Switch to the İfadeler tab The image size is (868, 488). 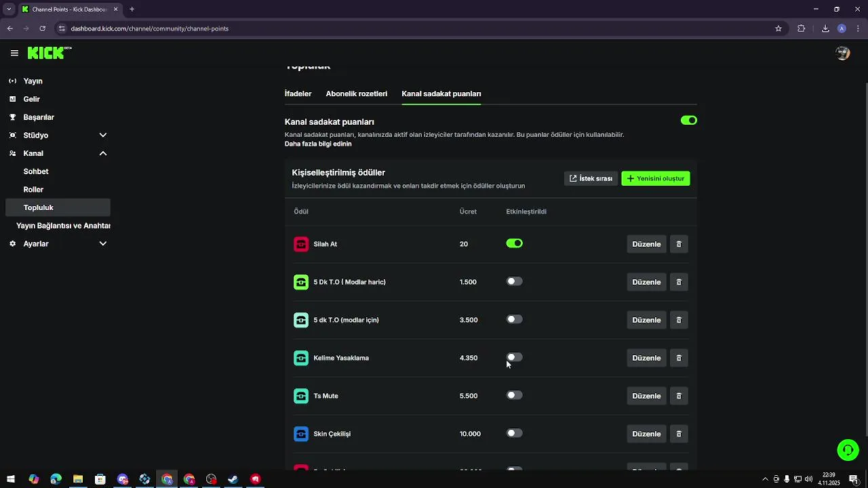coord(298,94)
